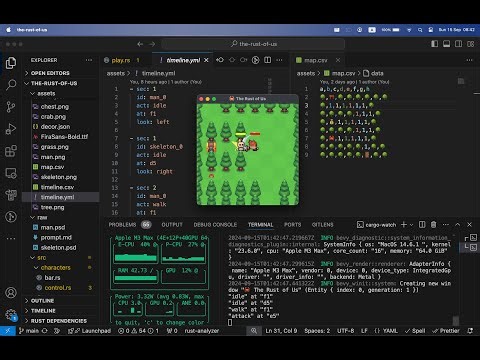Customize layout icon in title bar
Screen dimensions: 480x360
[470, 44]
